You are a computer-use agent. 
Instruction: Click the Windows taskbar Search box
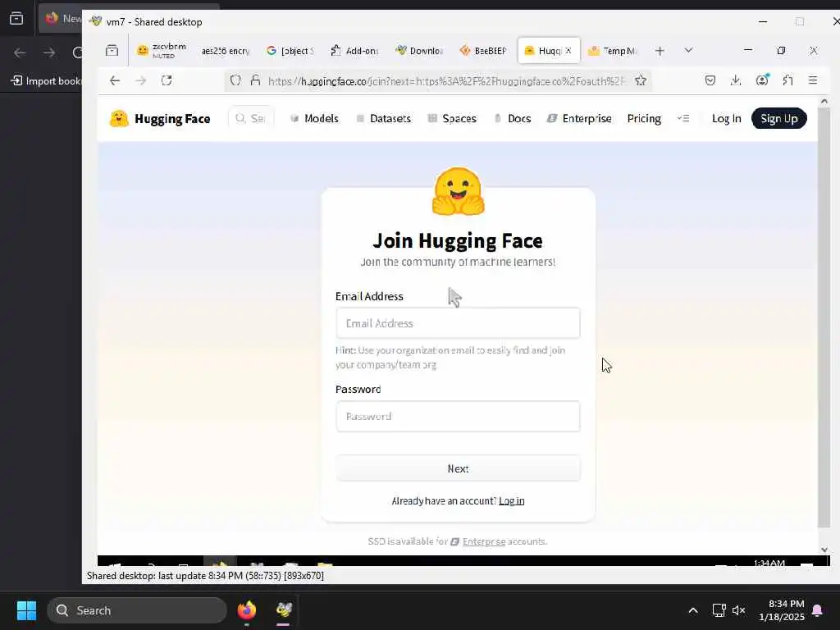click(x=137, y=610)
